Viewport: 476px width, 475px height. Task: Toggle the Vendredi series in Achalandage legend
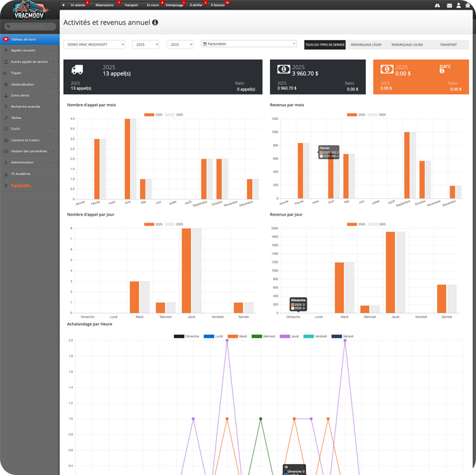point(315,336)
